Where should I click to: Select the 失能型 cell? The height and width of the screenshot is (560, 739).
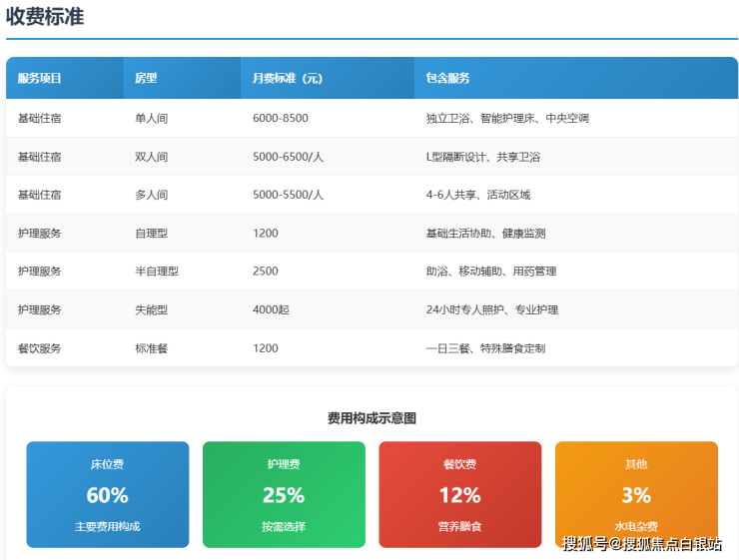[151, 310]
